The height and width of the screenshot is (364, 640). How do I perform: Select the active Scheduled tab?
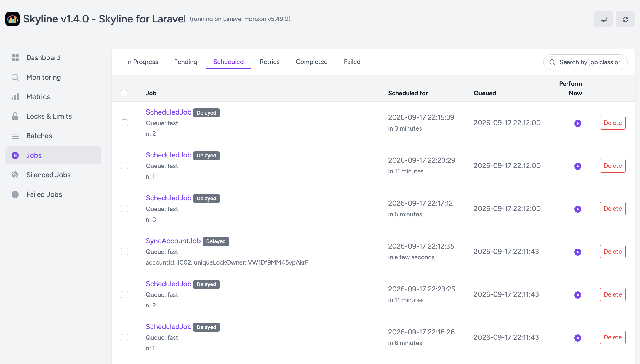228,62
